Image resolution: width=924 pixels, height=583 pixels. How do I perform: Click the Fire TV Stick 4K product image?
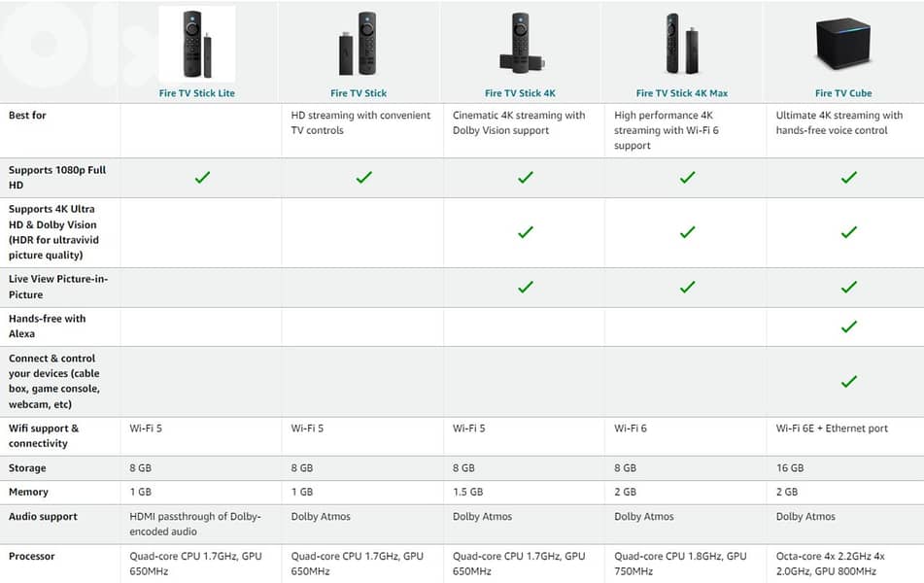520,45
